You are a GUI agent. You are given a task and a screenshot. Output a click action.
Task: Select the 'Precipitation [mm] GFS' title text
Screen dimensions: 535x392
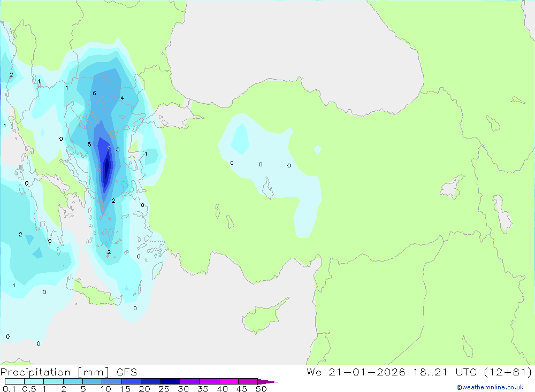coord(68,372)
